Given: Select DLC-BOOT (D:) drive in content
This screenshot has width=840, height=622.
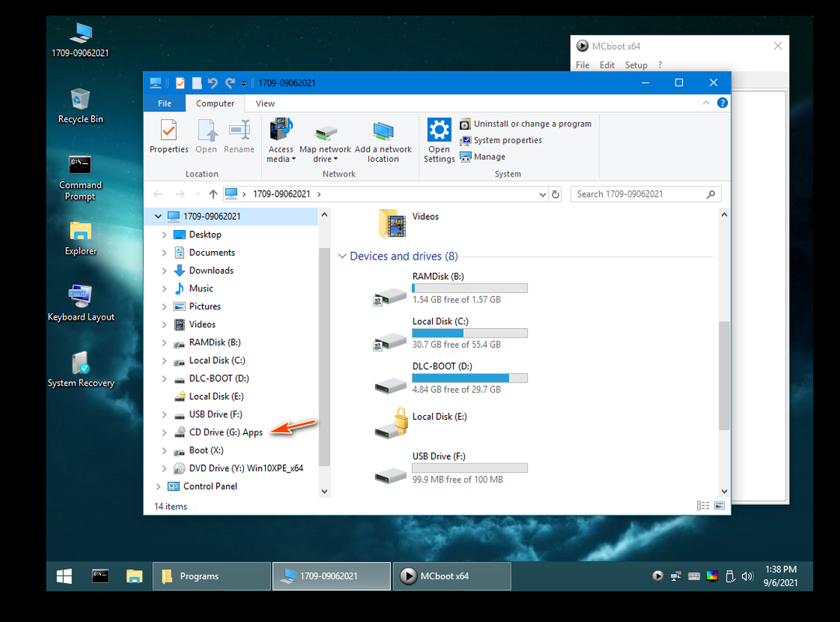Looking at the screenshot, I should [450, 378].
